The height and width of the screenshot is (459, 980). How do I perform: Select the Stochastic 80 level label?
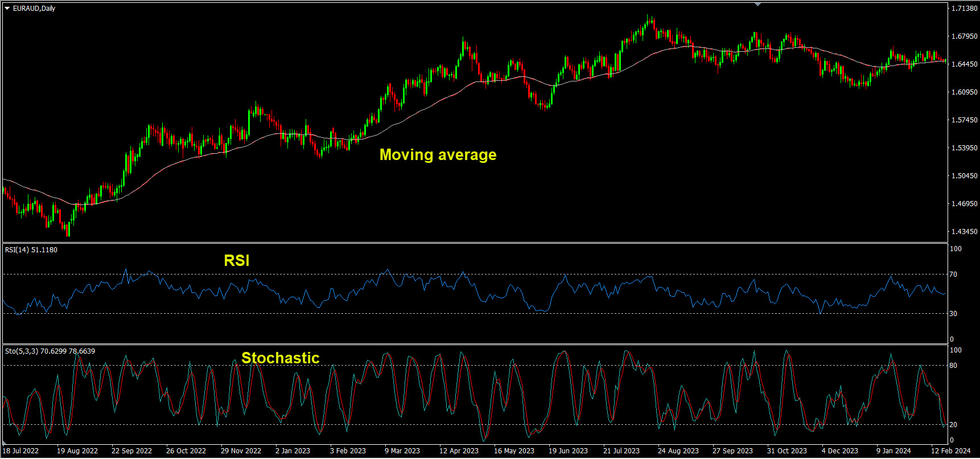[953, 366]
